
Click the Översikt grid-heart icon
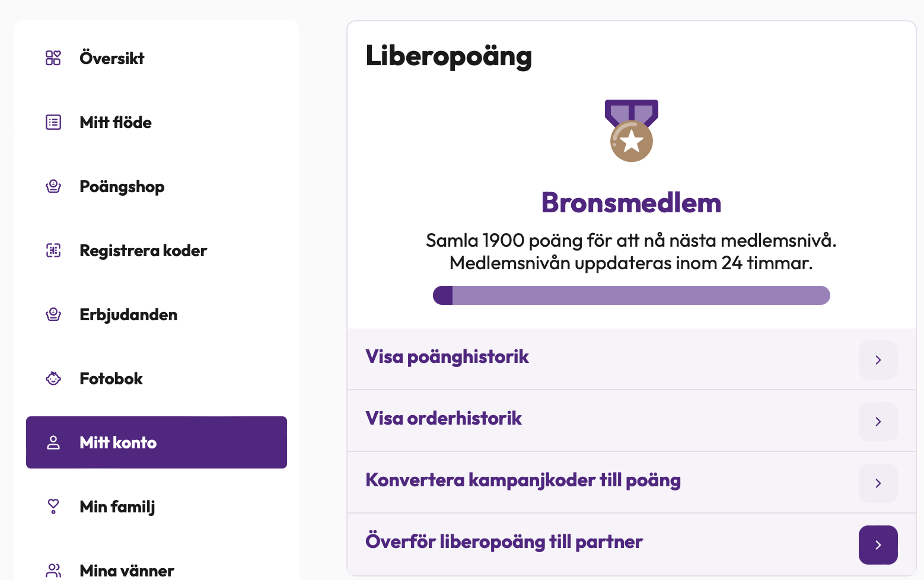click(x=53, y=58)
